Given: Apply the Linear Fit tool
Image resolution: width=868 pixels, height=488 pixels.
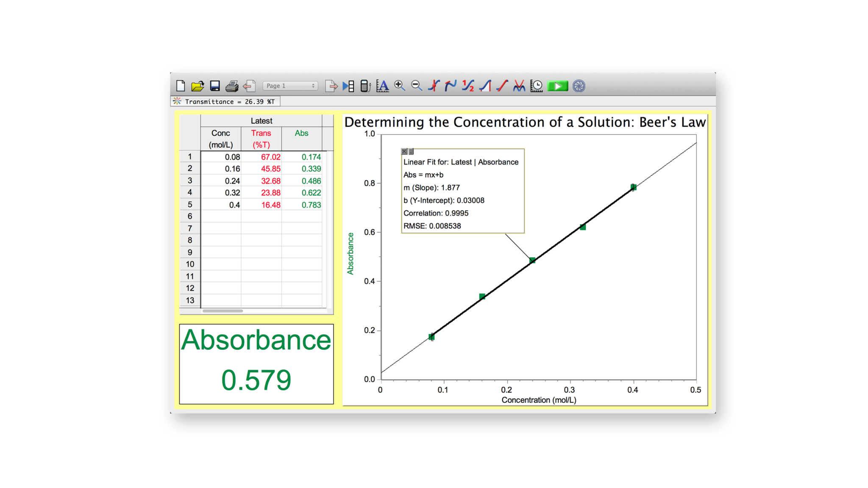Looking at the screenshot, I should click(502, 86).
